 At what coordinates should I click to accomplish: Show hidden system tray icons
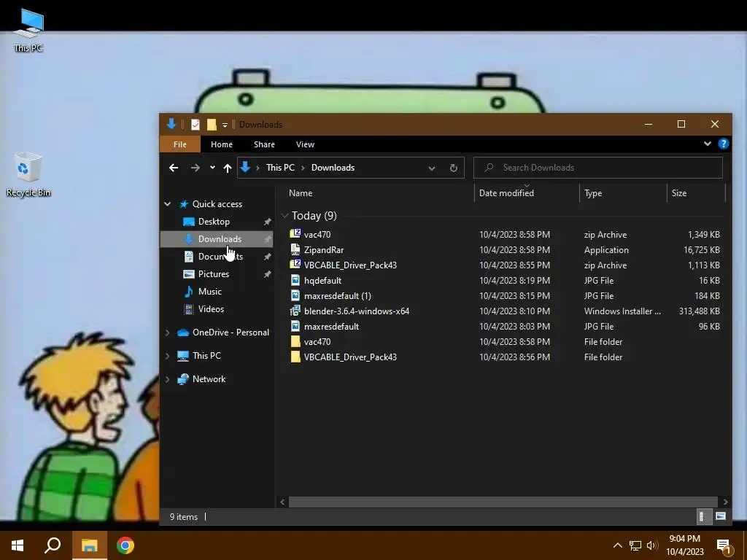(617, 545)
